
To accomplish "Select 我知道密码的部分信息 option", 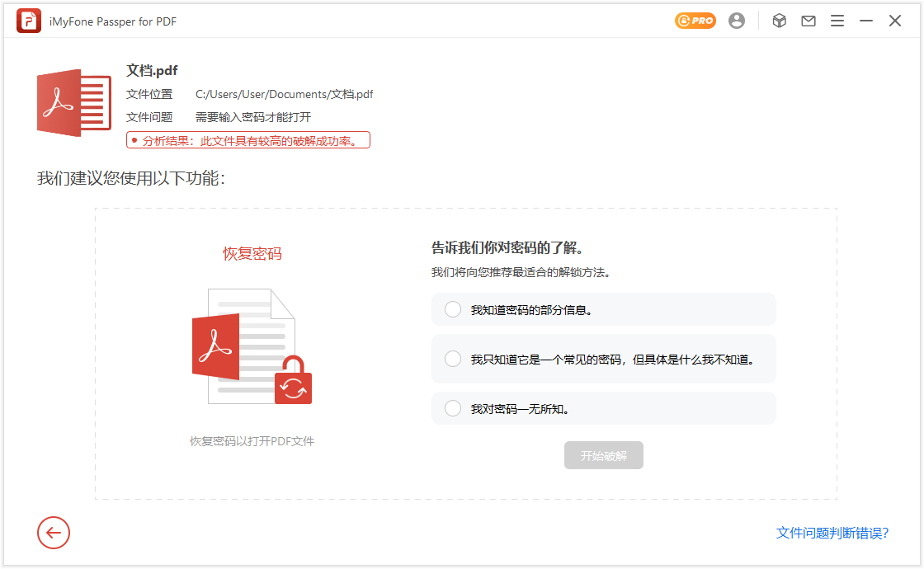I will [x=603, y=309].
